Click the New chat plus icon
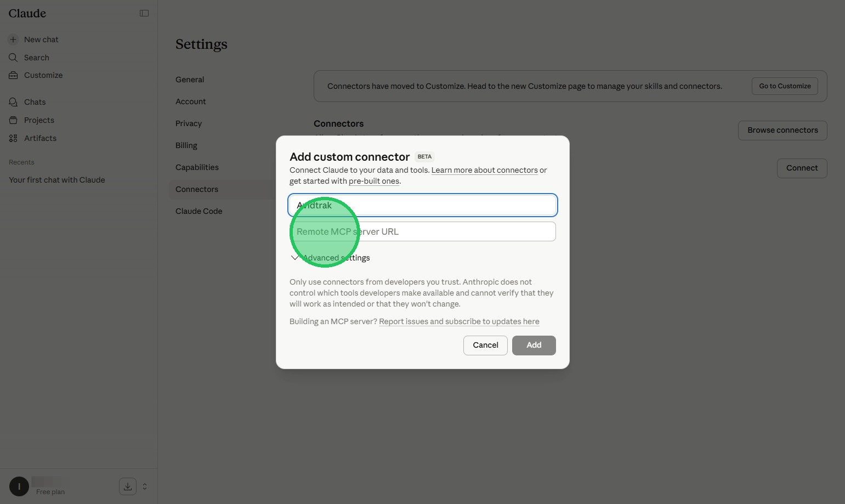Screen dimensions: 845x504 coord(13,39)
